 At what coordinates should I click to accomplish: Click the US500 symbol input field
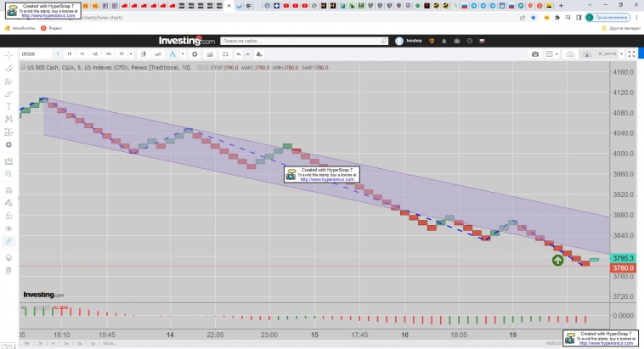[x=36, y=53]
